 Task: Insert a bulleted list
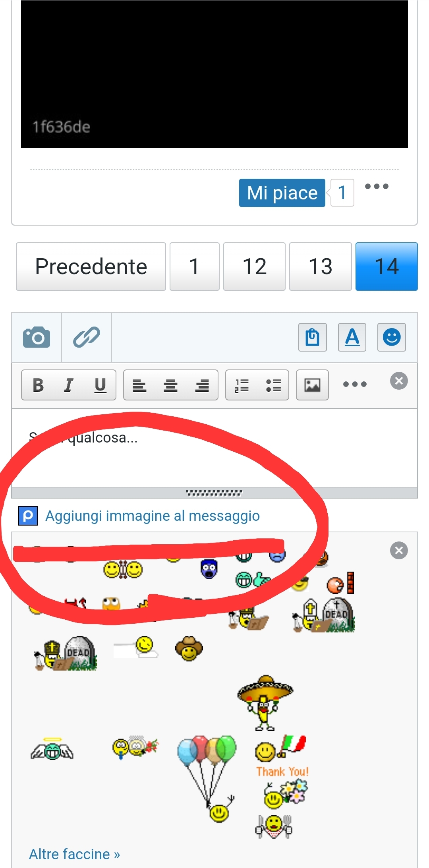(x=273, y=385)
